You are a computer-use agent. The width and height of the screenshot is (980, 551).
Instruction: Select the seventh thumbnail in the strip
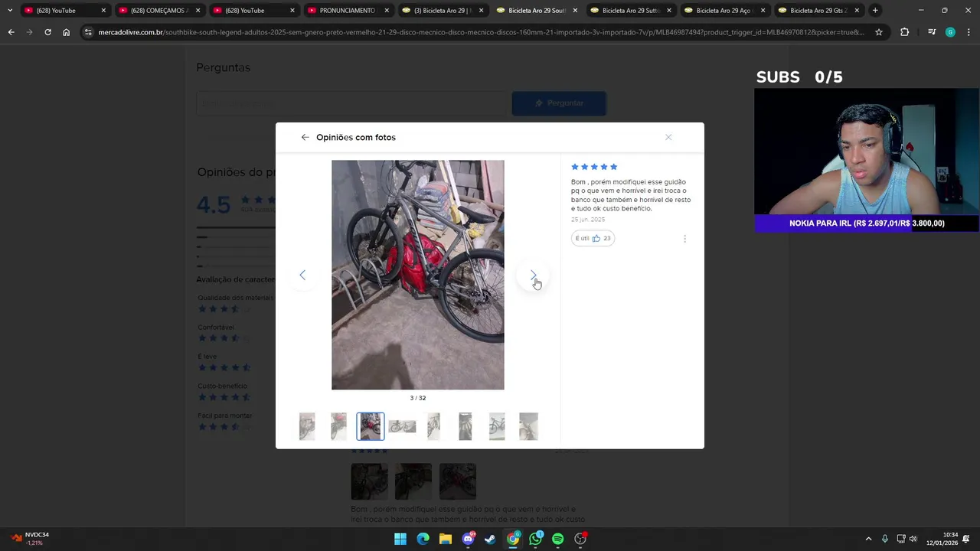tap(497, 426)
